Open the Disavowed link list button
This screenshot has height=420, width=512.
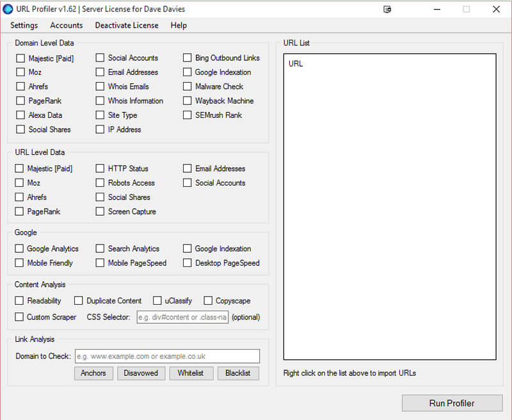[141, 373]
